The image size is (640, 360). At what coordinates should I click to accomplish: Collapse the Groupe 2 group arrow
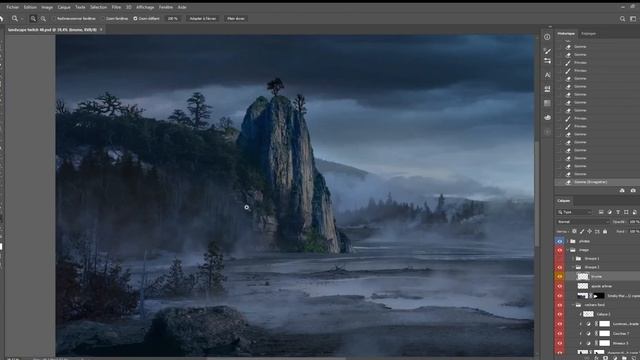(573, 267)
